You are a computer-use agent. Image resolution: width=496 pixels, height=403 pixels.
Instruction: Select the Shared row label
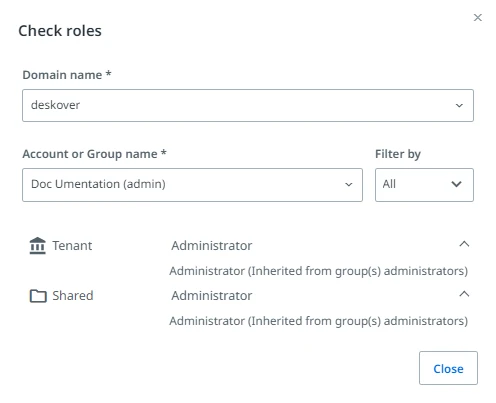(x=73, y=296)
